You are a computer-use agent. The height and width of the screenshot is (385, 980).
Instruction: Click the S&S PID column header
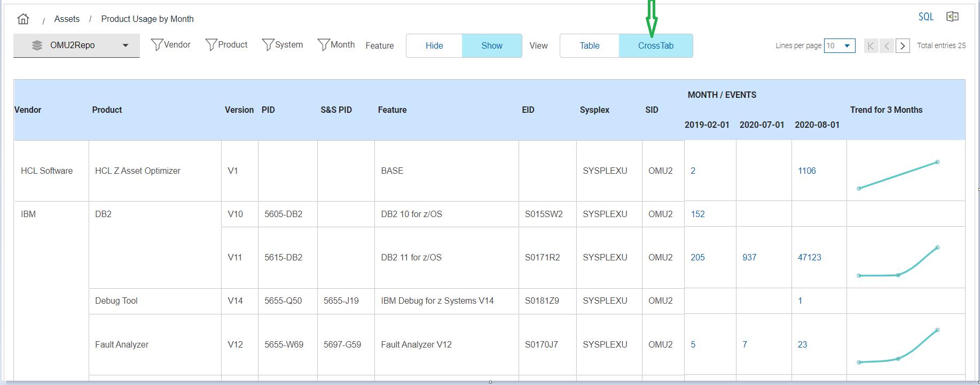click(x=336, y=110)
